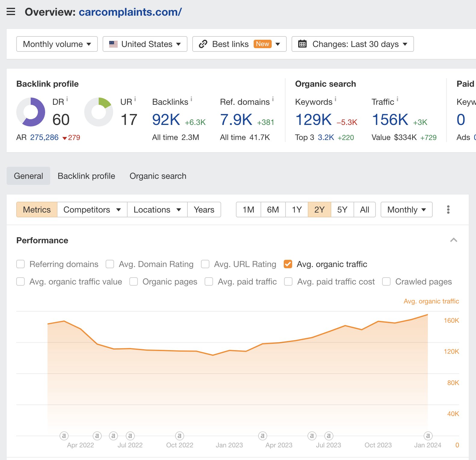This screenshot has height=460, width=476.
Task: Click the orange New badge
Action: 263,44
